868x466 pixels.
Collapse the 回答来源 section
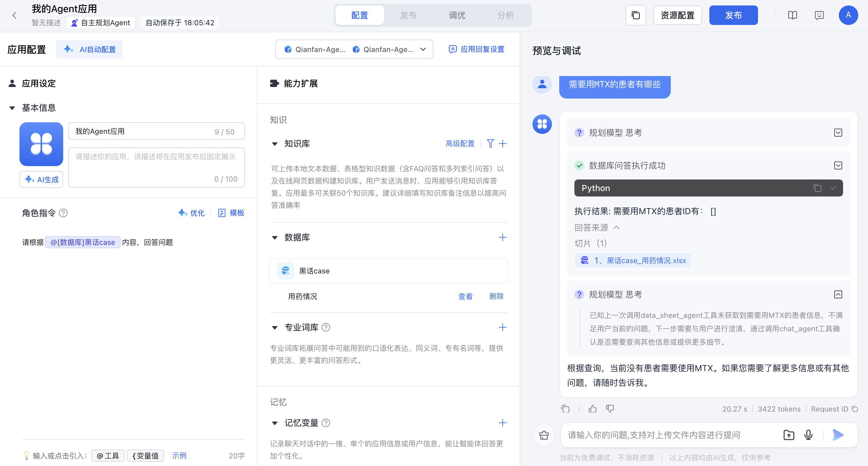click(616, 228)
